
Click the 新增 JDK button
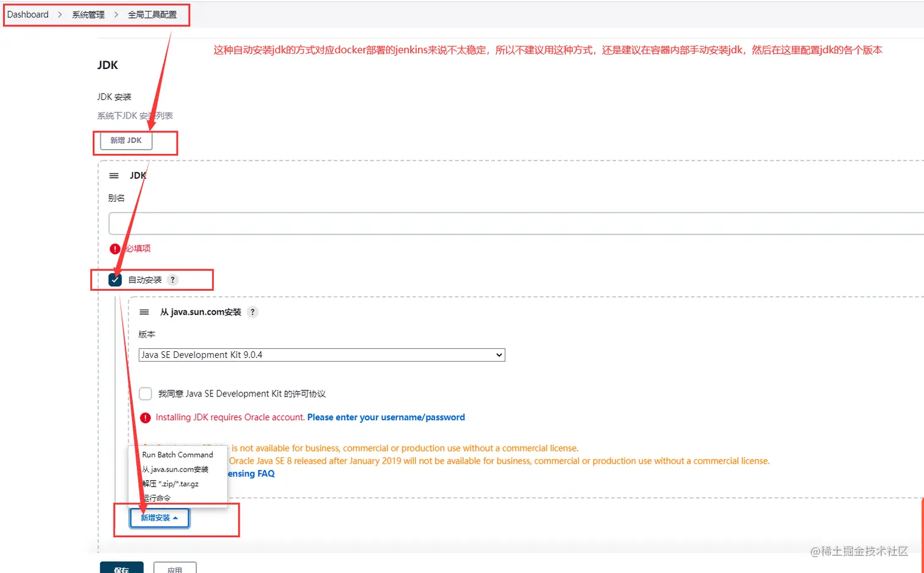126,141
